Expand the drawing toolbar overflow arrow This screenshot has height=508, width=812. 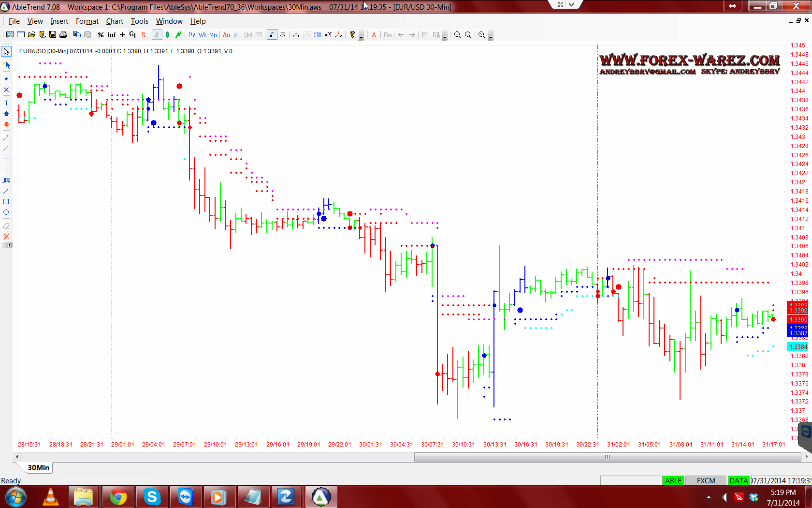click(8, 245)
